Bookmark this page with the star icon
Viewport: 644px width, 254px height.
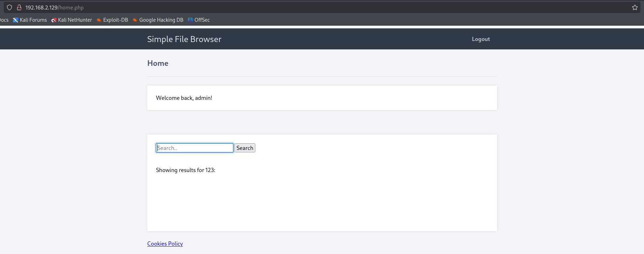(635, 7)
